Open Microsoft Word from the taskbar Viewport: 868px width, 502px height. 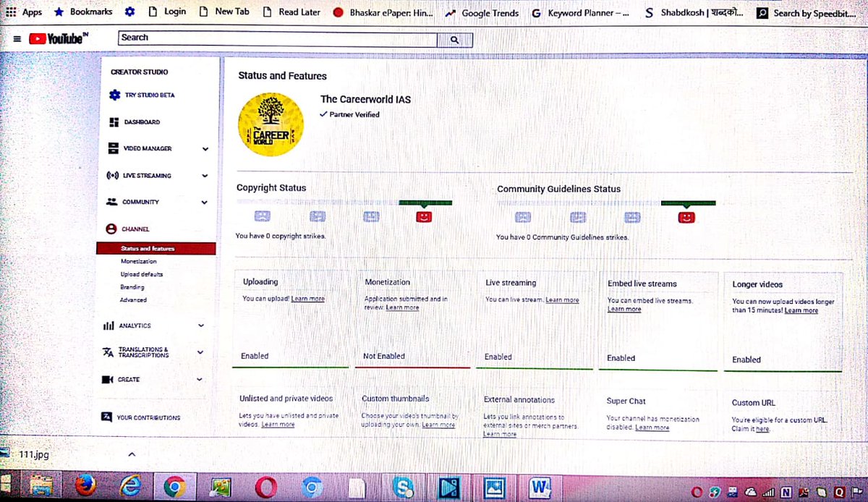tap(540, 488)
